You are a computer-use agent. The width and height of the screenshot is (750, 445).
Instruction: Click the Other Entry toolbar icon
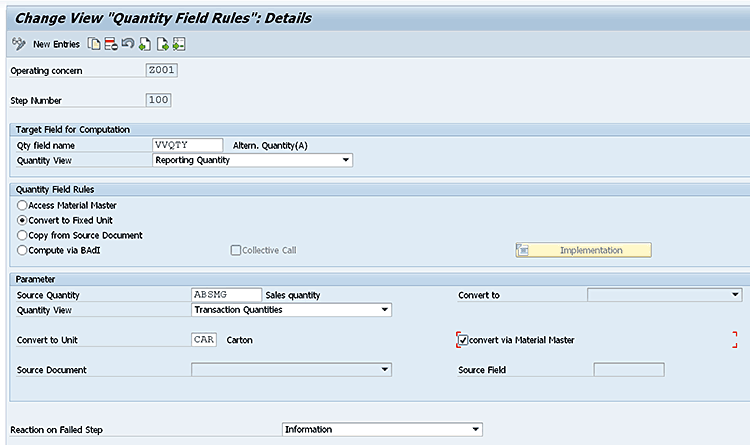click(179, 44)
